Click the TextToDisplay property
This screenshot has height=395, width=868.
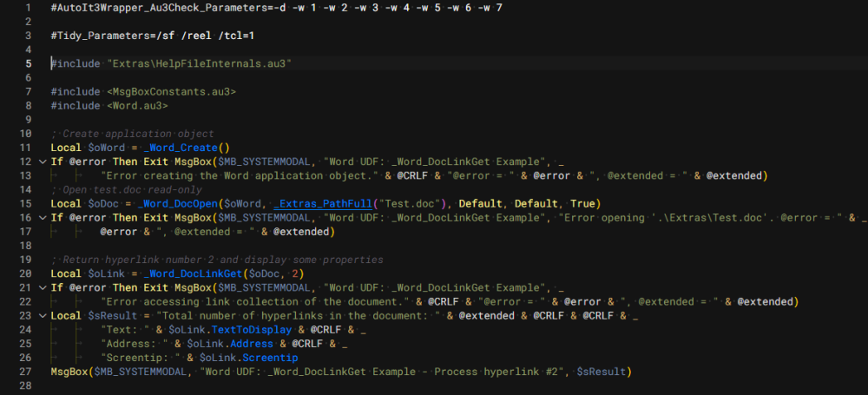click(x=252, y=330)
